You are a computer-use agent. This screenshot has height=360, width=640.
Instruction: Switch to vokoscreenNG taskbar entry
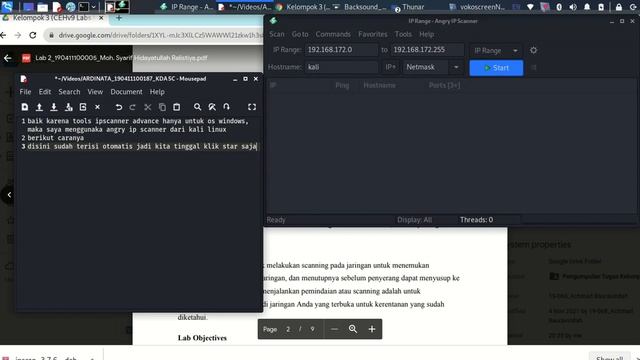[478, 7]
